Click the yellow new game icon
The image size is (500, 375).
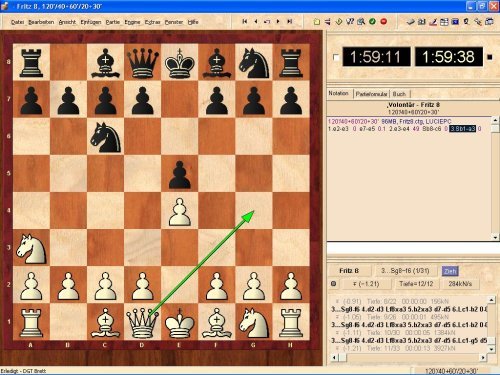(x=317, y=22)
